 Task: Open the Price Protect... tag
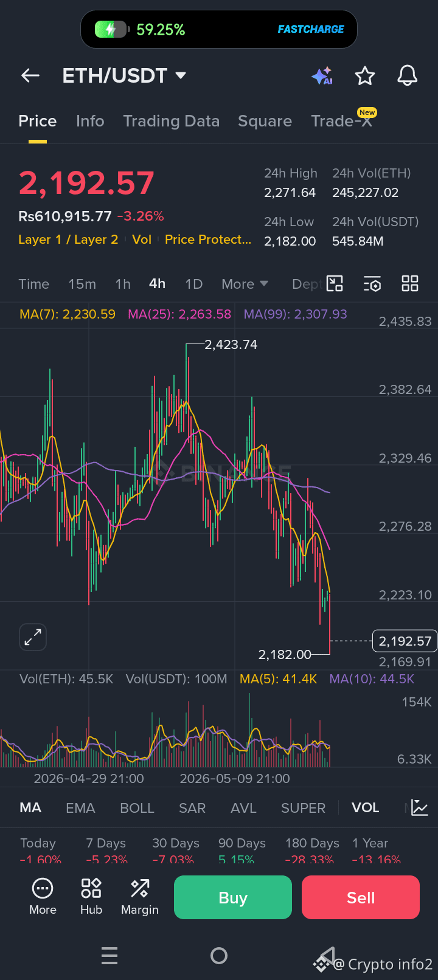208,240
